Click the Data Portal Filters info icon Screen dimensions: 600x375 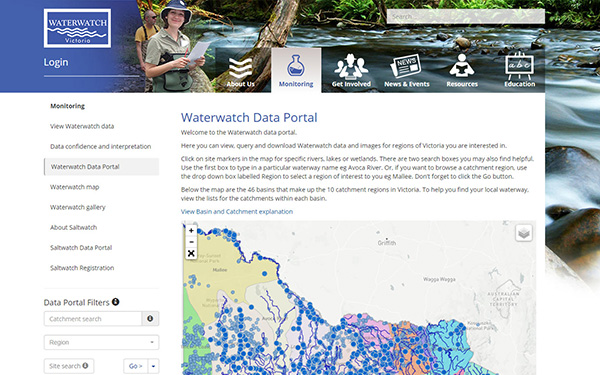[x=116, y=302]
